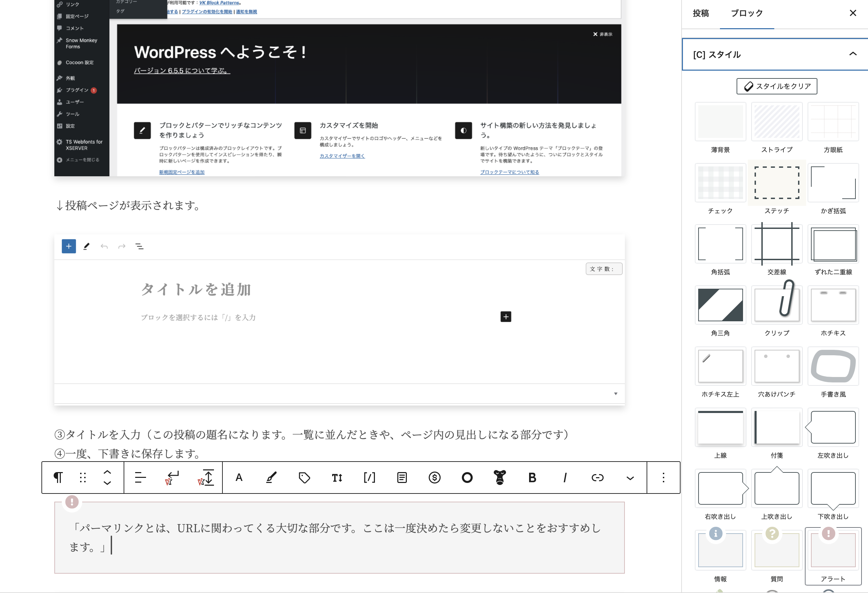The image size is (868, 593).
Task: Insert a link from block toolbar
Action: (x=597, y=477)
